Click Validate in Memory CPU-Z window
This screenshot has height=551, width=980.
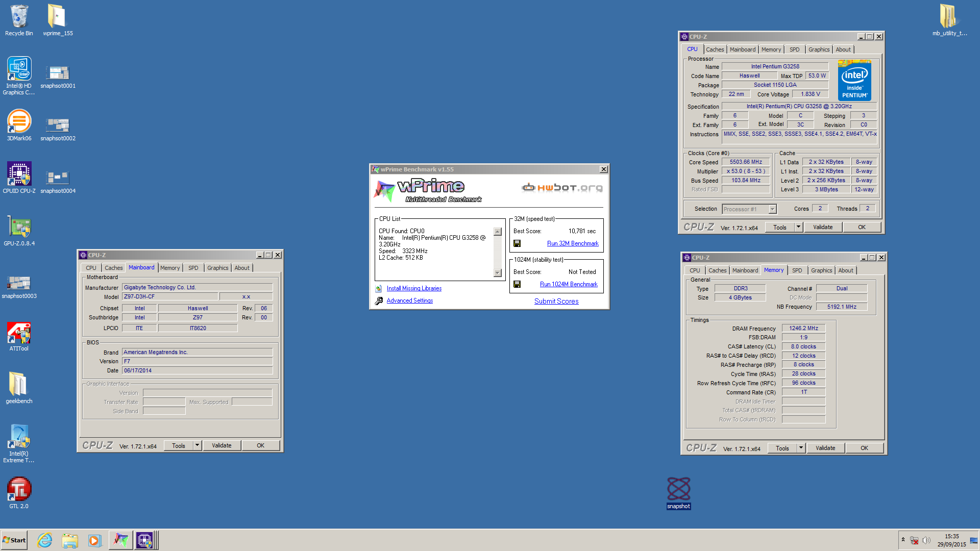coord(825,448)
